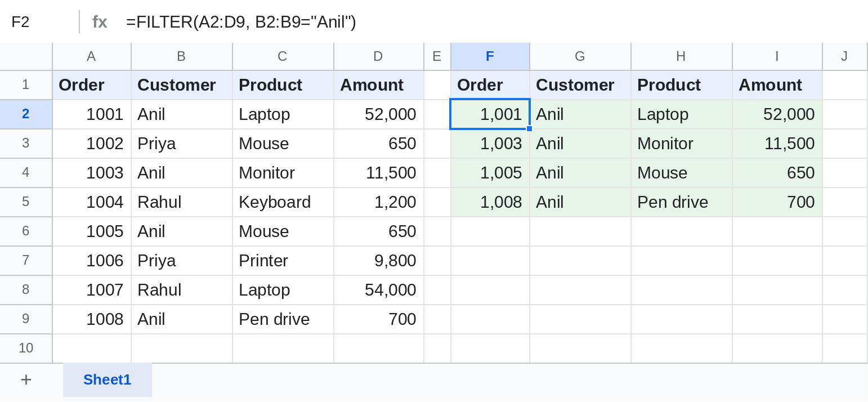Viewport: 868px width, 402px height.
Task: Add a new sheet with plus icon
Action: (26, 380)
